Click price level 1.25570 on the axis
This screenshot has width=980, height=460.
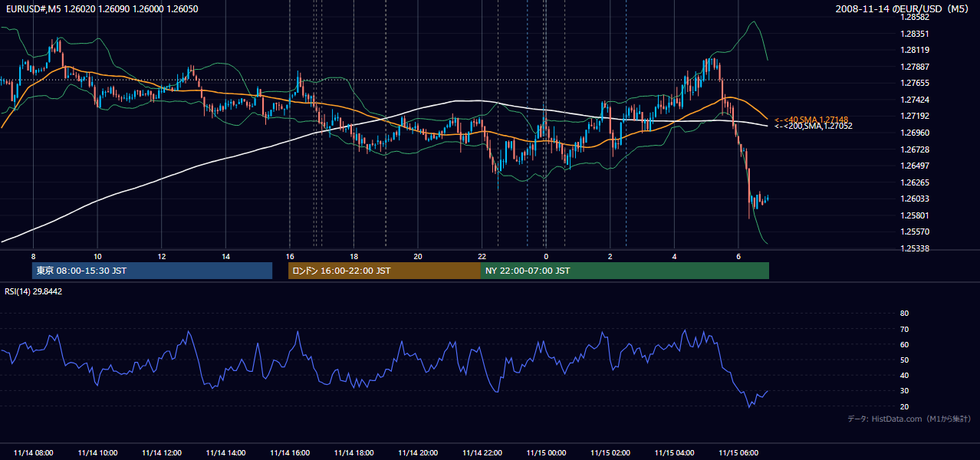915,232
